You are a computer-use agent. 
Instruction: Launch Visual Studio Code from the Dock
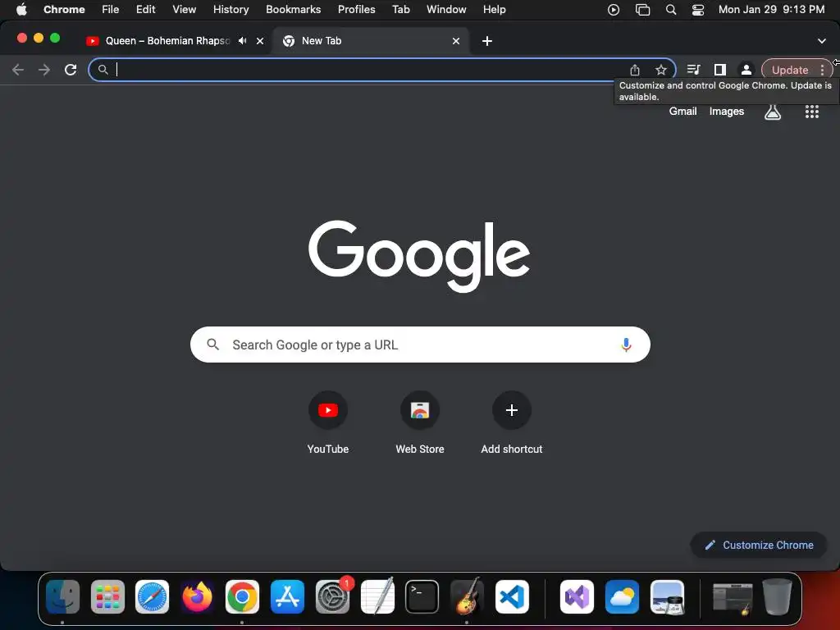pos(512,596)
